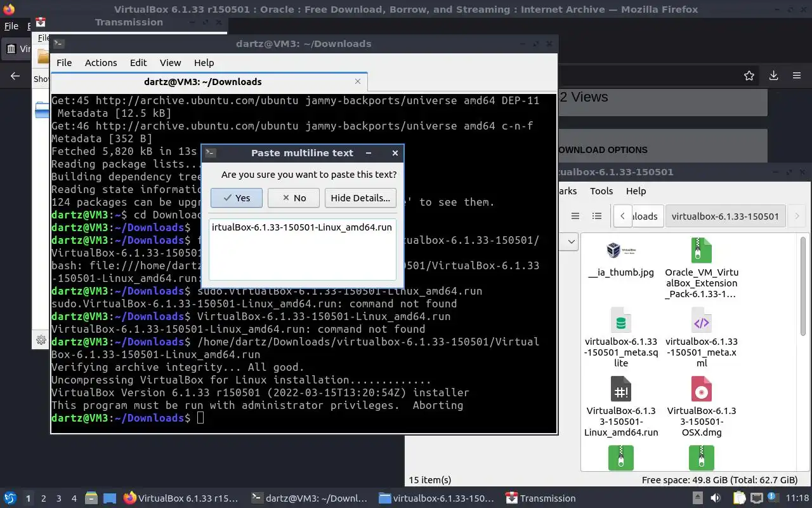This screenshot has height=508, width=812.
Task: Select the virtualbox-6.1.33-150501_meta.xml file
Action: 702,338
